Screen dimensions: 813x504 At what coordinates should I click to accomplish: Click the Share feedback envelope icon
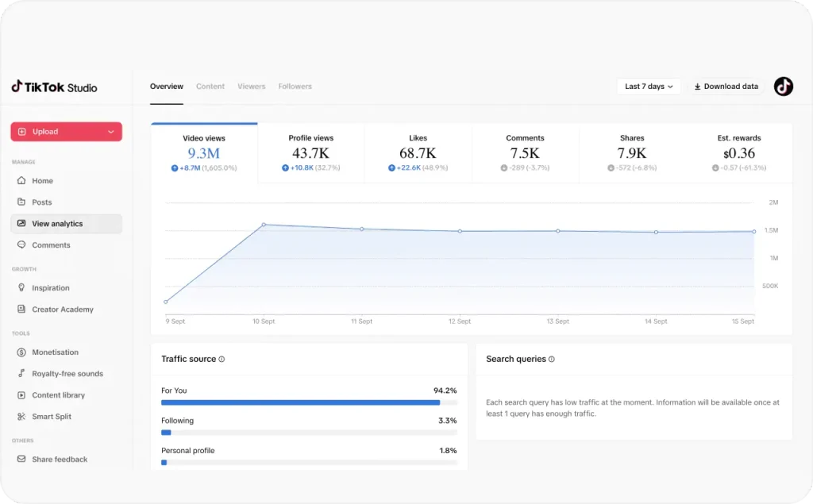[21, 459]
